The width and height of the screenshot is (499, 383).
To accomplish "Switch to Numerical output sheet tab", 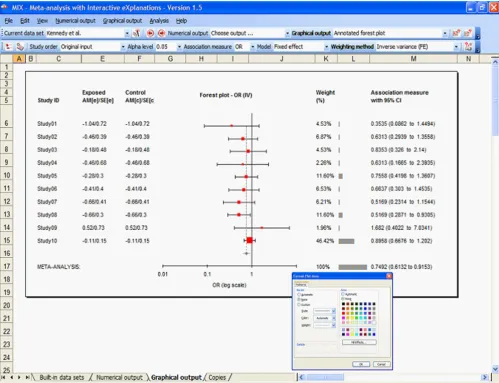I will (119, 377).
